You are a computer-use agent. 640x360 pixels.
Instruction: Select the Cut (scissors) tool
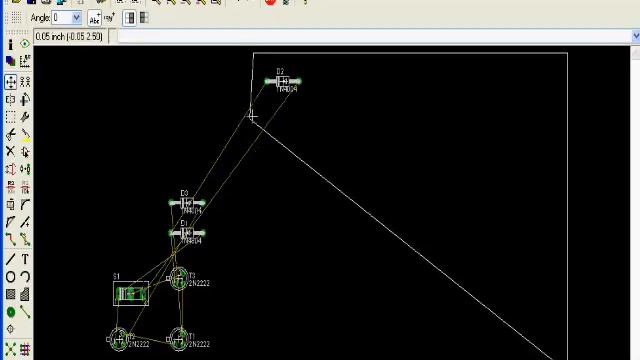point(10,134)
